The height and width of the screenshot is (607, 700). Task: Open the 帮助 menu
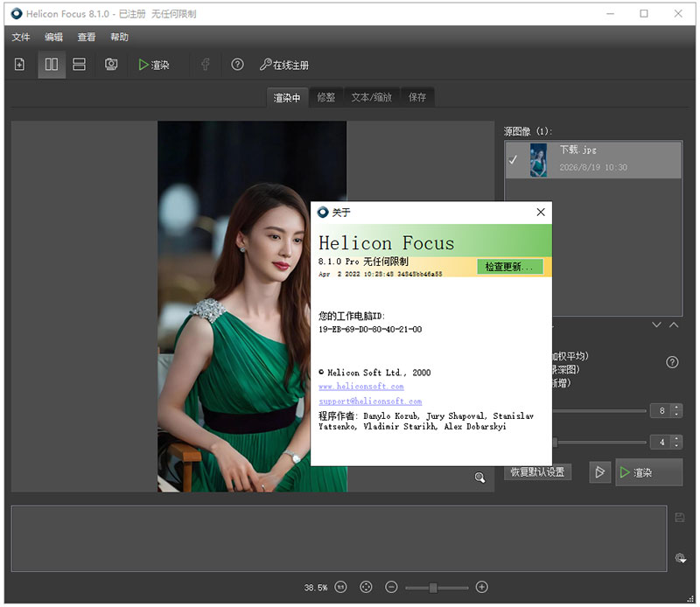pyautogui.click(x=119, y=37)
